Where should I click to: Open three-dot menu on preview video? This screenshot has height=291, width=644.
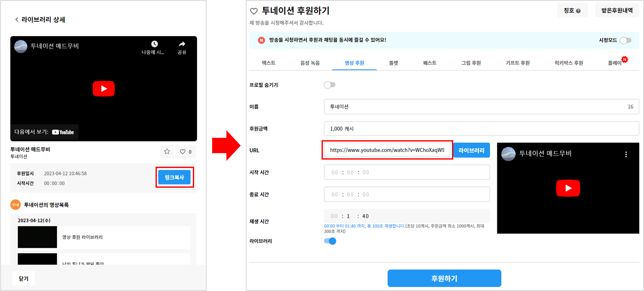pyautogui.click(x=626, y=154)
